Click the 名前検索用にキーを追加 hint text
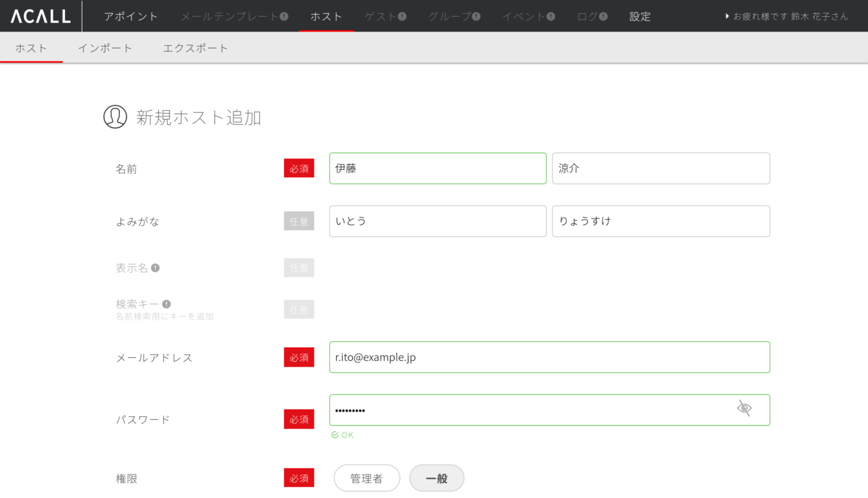868x498 pixels. [165, 317]
